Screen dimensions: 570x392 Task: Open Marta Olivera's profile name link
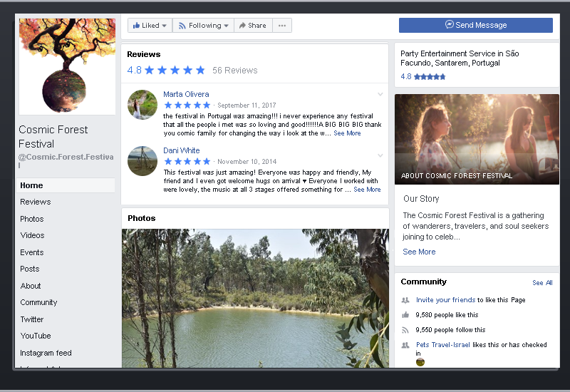pos(186,94)
